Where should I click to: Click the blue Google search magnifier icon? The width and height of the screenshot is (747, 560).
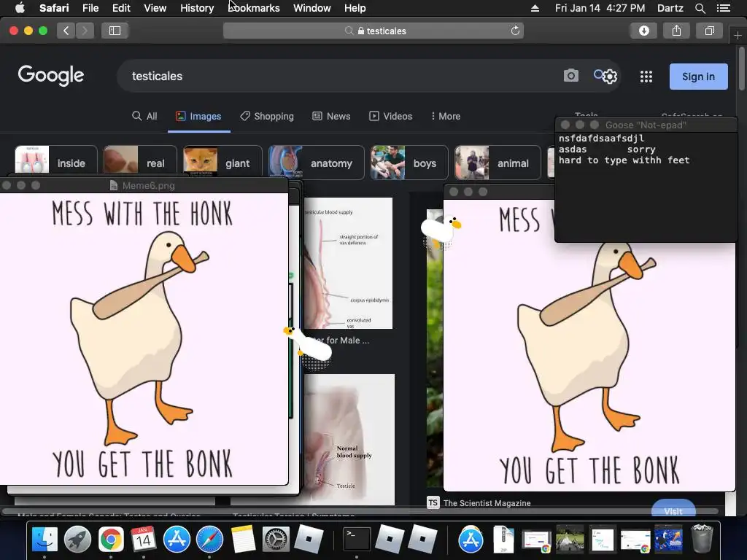[598, 75]
